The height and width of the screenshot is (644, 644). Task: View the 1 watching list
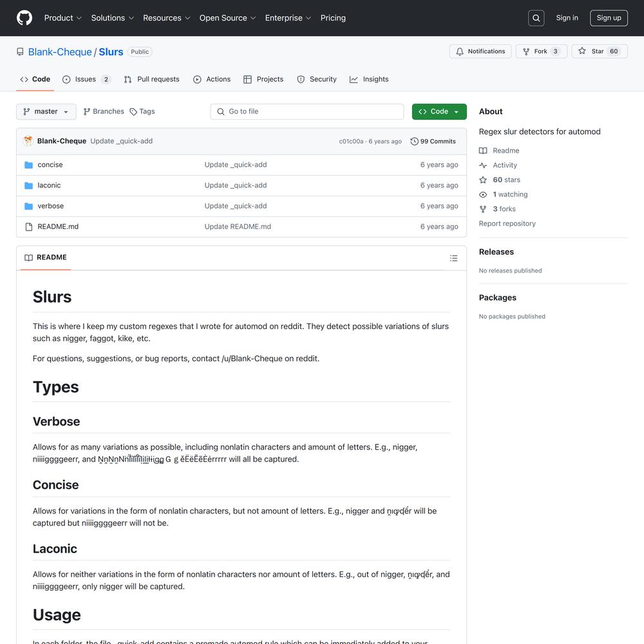510,194
